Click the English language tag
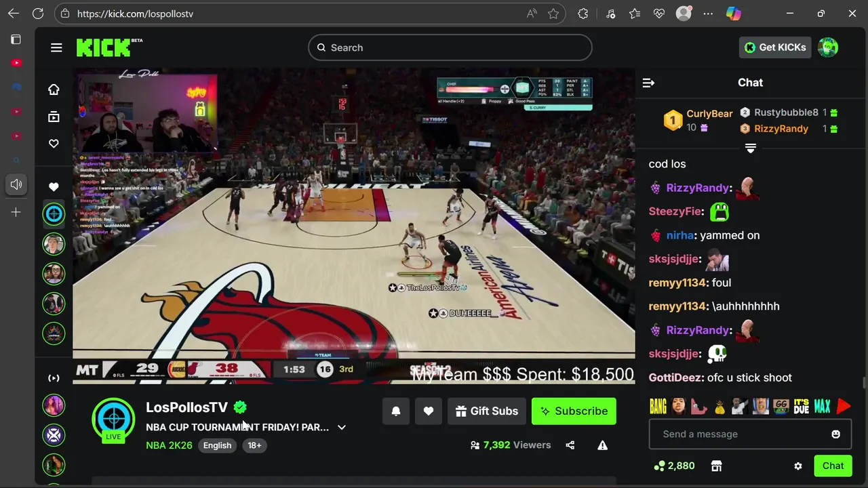 coord(217,445)
